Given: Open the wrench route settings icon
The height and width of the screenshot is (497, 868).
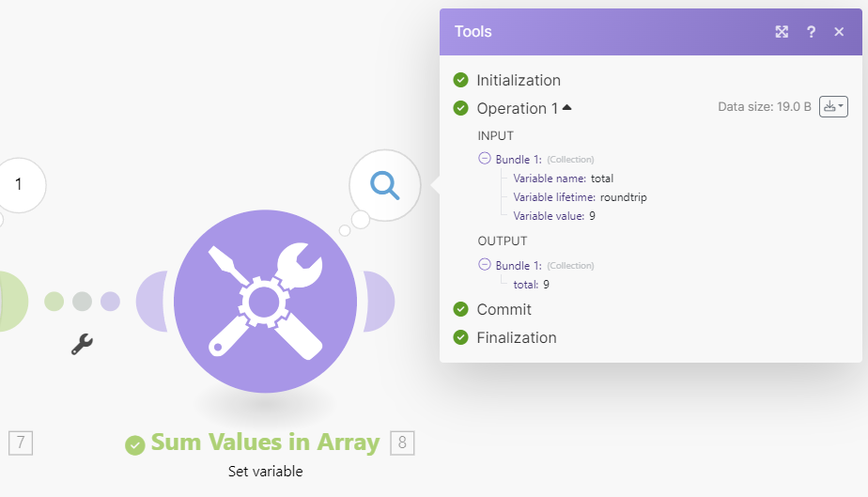Looking at the screenshot, I should tap(82, 345).
